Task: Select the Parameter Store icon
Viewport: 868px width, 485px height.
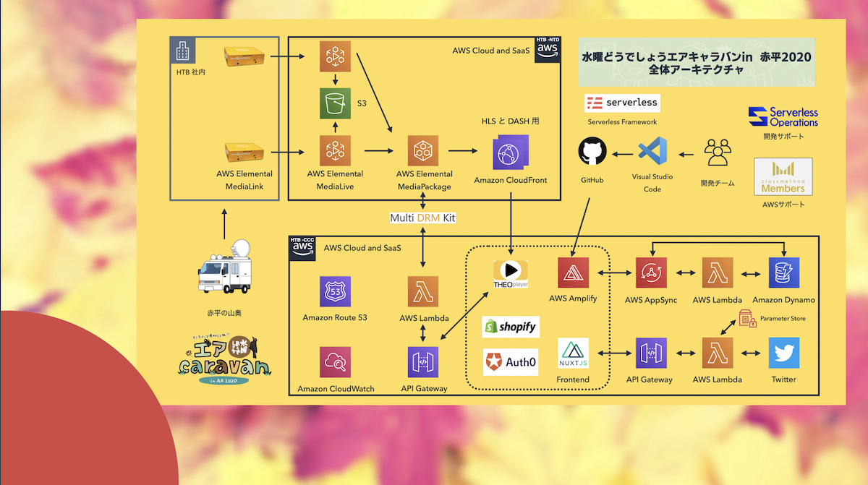Action: coord(746,318)
